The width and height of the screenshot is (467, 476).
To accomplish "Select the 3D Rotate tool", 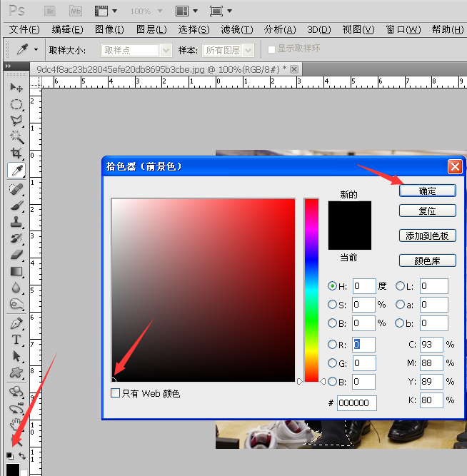I will (16, 392).
